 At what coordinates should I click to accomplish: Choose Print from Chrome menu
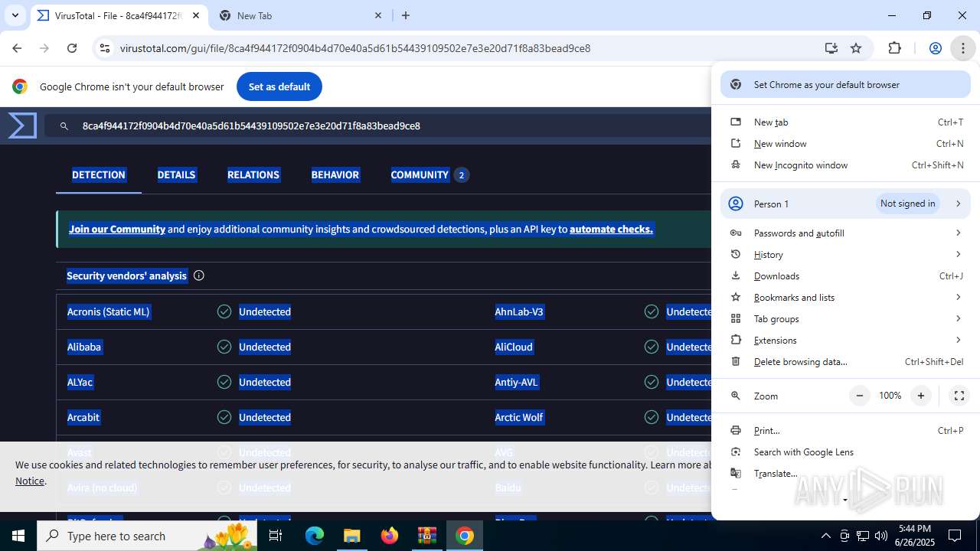click(845, 431)
